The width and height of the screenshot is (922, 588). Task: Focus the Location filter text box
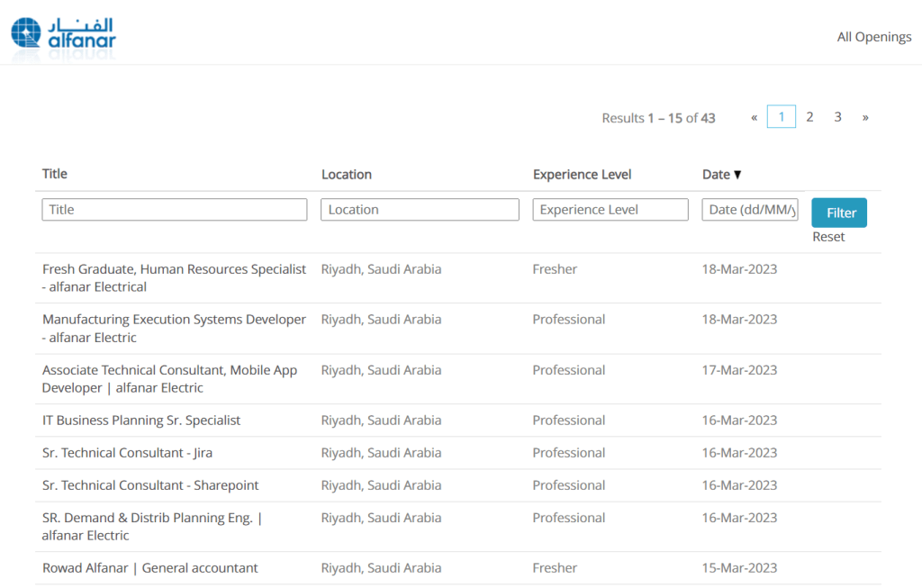(420, 210)
